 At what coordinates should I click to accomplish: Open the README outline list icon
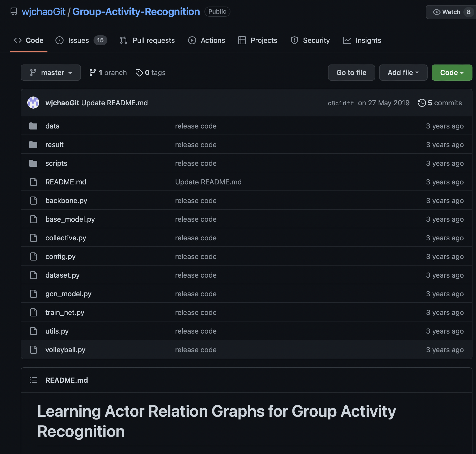(33, 380)
